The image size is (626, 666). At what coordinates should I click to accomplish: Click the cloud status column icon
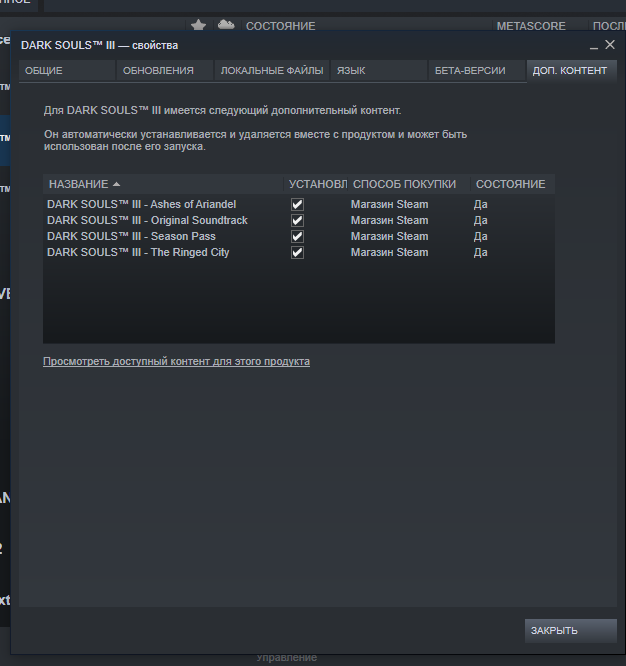pyautogui.click(x=226, y=25)
